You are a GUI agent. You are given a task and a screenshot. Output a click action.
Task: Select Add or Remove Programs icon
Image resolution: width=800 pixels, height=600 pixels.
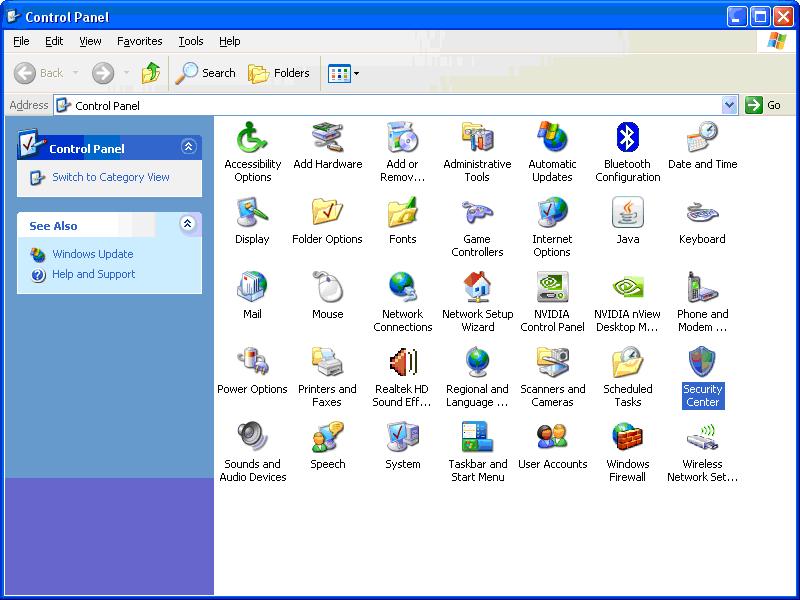403,152
